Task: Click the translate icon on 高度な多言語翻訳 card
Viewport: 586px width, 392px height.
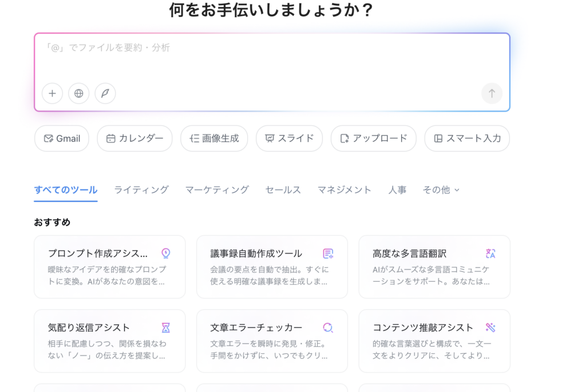Action: pyautogui.click(x=490, y=254)
